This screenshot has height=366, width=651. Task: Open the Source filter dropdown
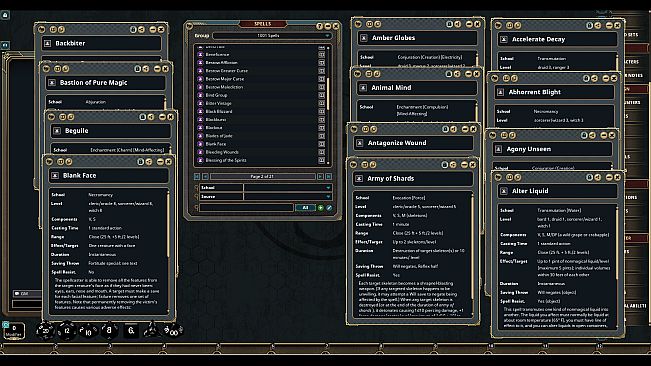coord(287,197)
